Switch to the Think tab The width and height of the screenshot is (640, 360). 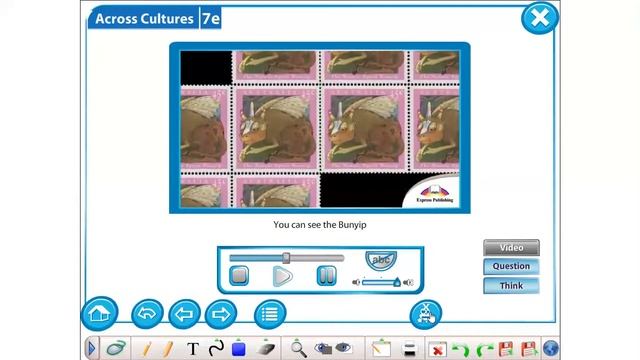pyautogui.click(x=511, y=286)
